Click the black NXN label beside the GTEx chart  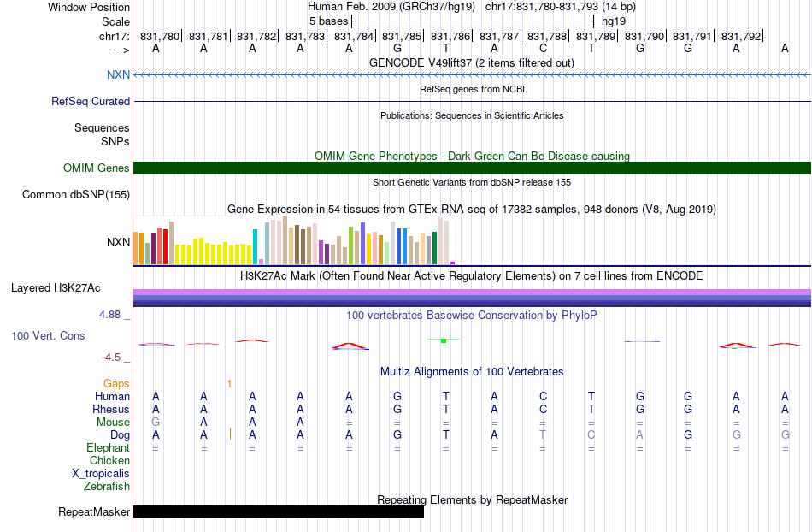pyautogui.click(x=118, y=242)
